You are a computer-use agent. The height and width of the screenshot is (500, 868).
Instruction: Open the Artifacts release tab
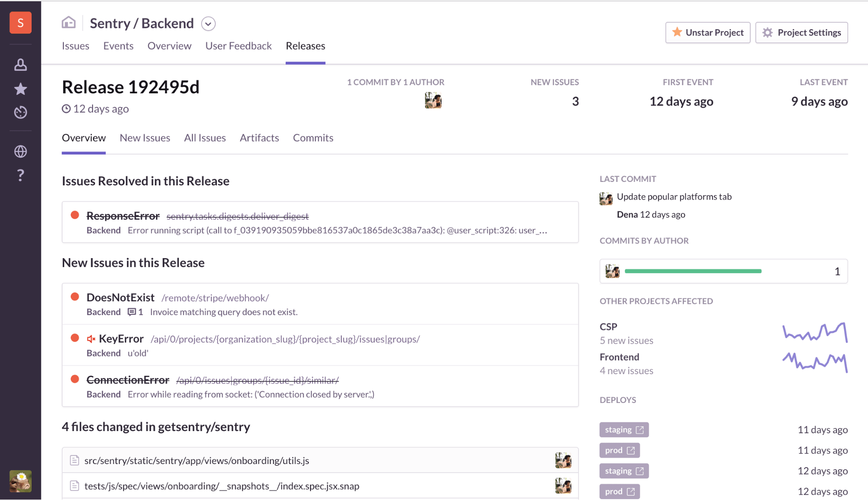click(x=259, y=138)
